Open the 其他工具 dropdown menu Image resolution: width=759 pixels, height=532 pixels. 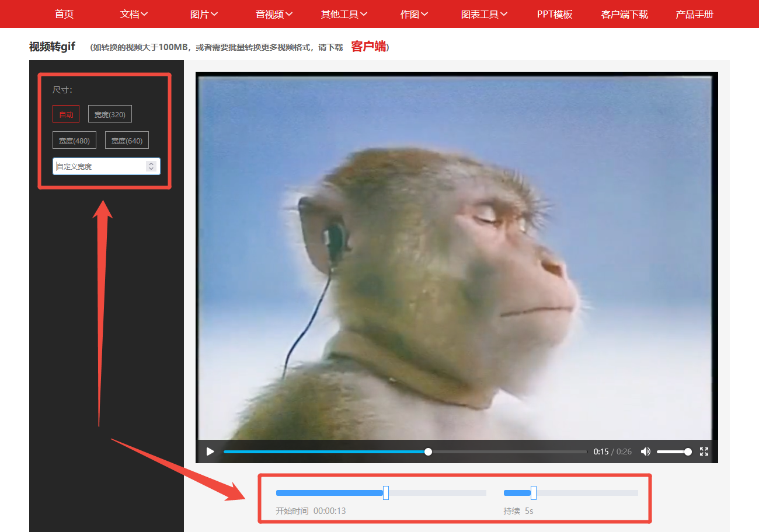344,14
